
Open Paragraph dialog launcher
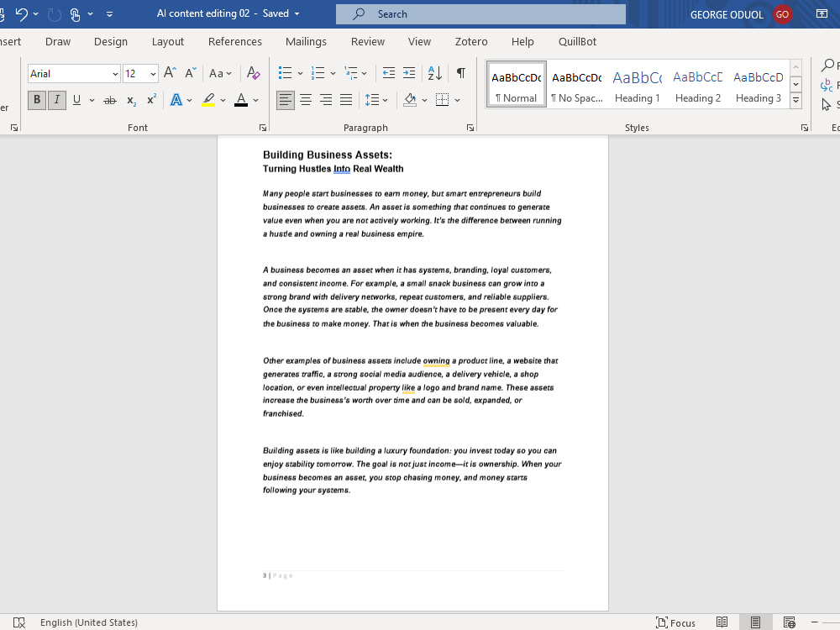(470, 128)
